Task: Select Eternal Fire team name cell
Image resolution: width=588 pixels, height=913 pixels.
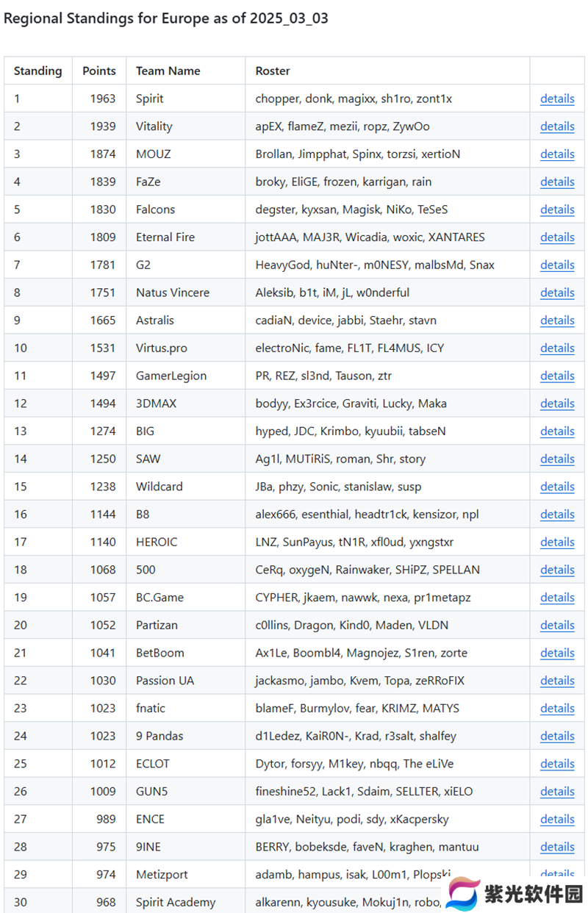Action: coord(186,237)
